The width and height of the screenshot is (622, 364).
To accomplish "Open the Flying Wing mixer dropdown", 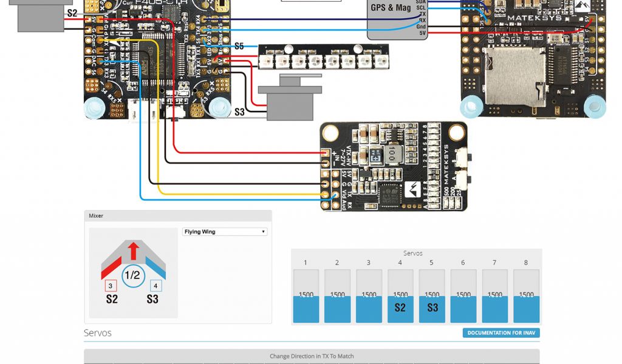I will point(225,232).
